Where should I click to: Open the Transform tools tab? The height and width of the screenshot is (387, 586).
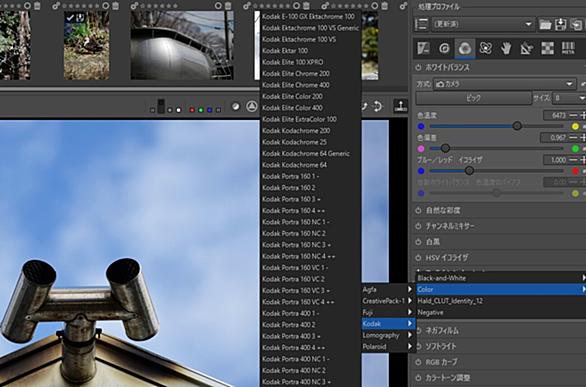(527, 48)
